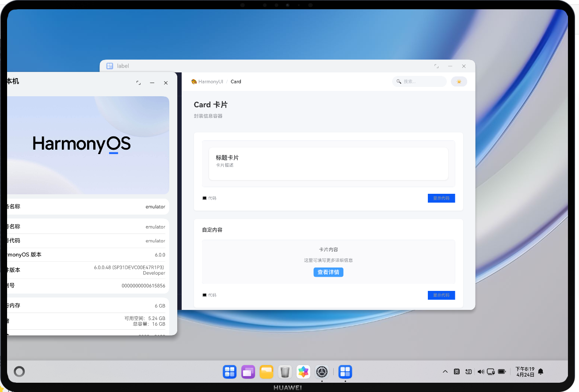Click the version 6.0.0.48 (SP31DEVC00E47R1P3) text

tap(130, 270)
